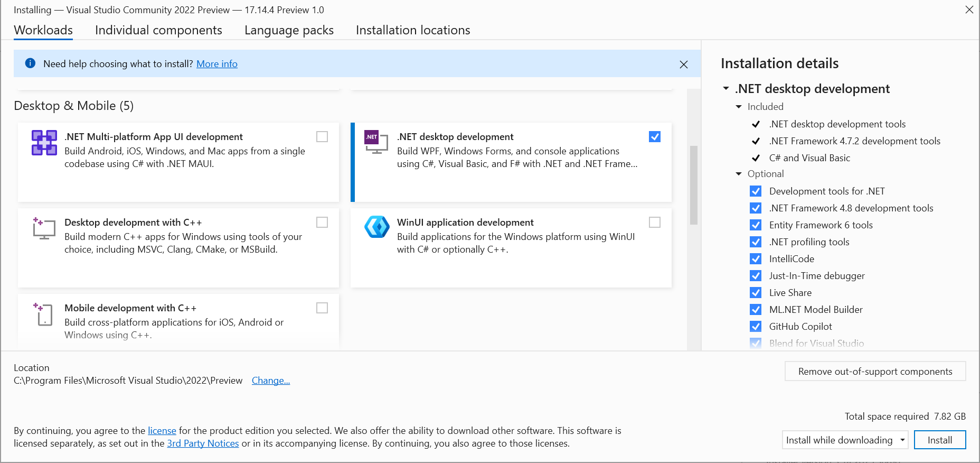Image resolution: width=980 pixels, height=463 pixels.
Task: Click the .NET desktop development tools included item
Action: click(837, 124)
